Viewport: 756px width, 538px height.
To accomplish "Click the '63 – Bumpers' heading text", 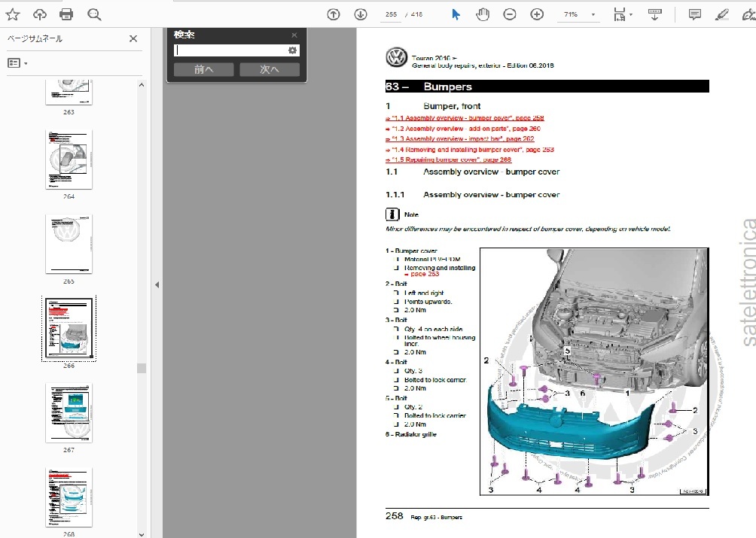I will click(428, 87).
